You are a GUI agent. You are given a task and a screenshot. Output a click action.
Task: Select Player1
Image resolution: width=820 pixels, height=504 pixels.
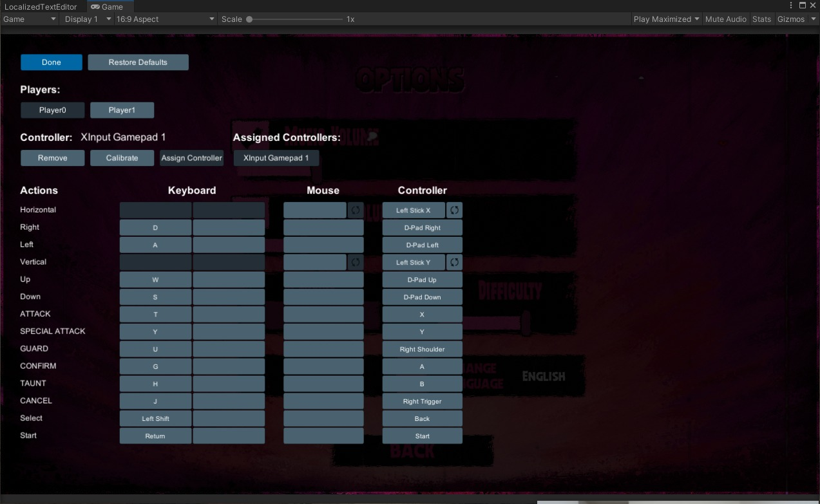coord(122,109)
